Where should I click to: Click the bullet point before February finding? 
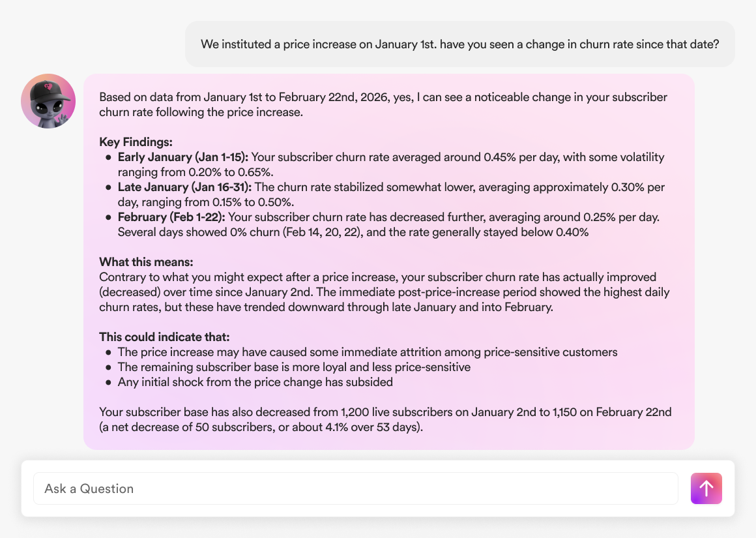click(108, 218)
